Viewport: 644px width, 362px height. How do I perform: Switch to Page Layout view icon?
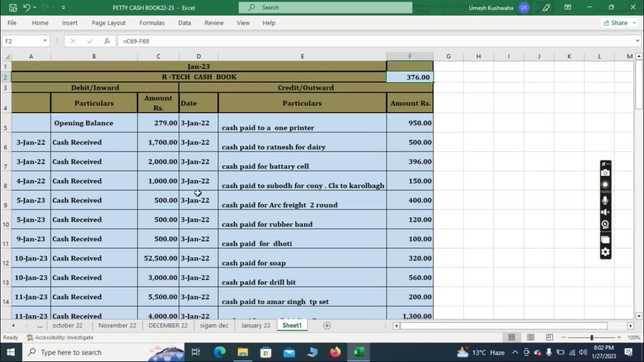[530, 337]
